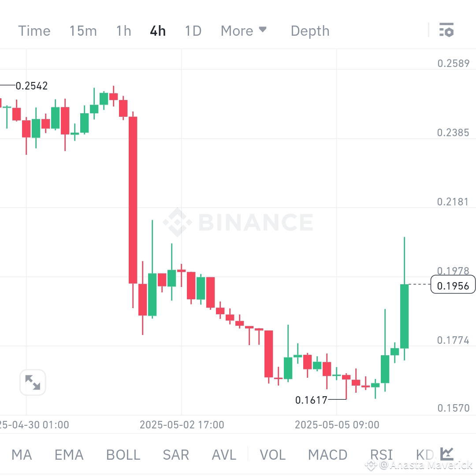Select the AVL indicator
The width and height of the screenshot is (476, 476).
tap(224, 454)
